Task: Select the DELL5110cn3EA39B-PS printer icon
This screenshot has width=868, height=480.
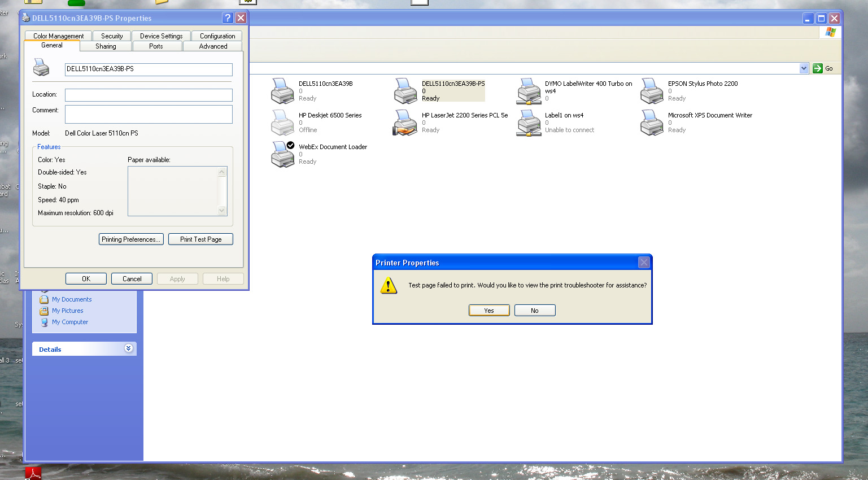Action: point(405,91)
